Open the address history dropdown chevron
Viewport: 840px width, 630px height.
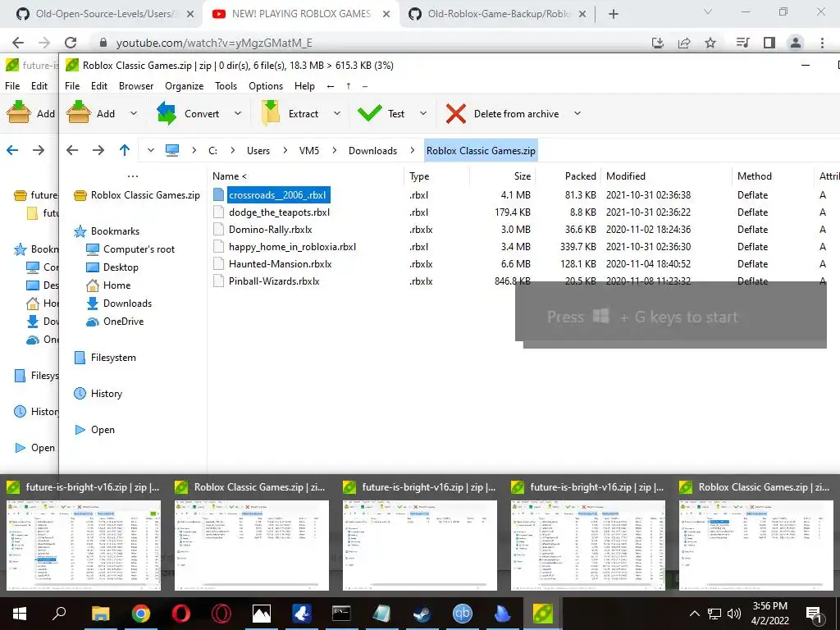[151, 151]
